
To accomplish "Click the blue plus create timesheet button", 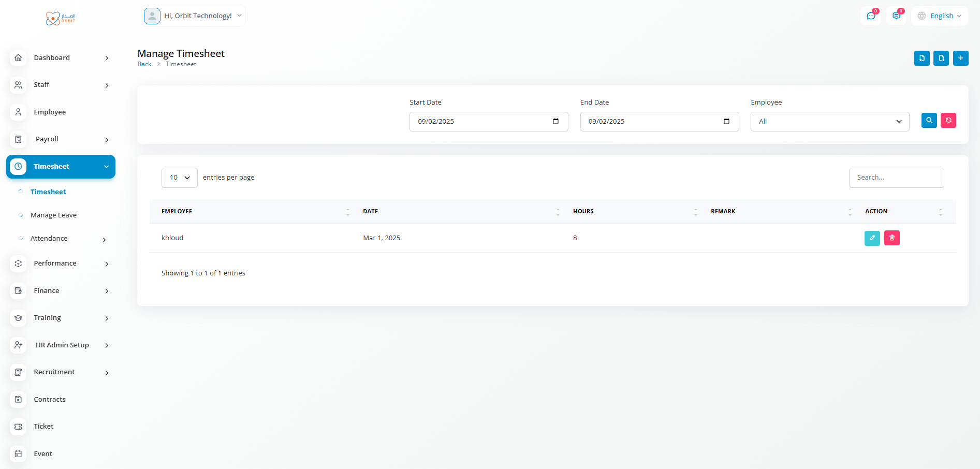I will [x=960, y=58].
